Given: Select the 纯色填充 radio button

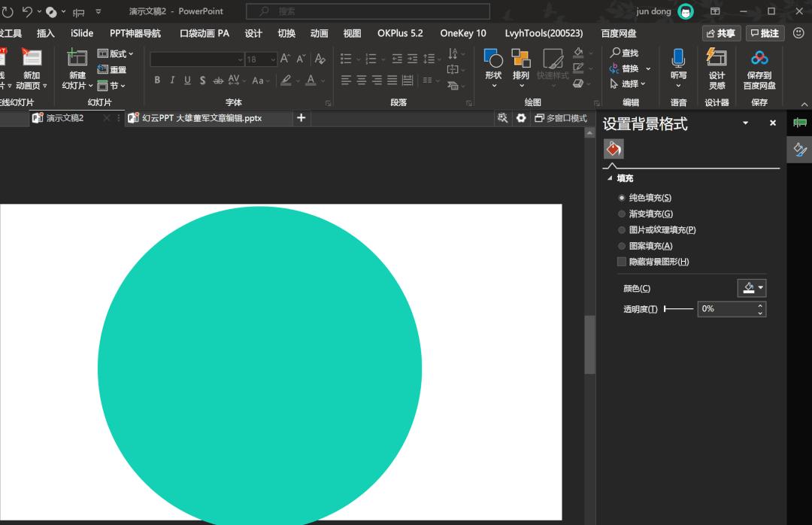Looking at the screenshot, I should [623, 197].
